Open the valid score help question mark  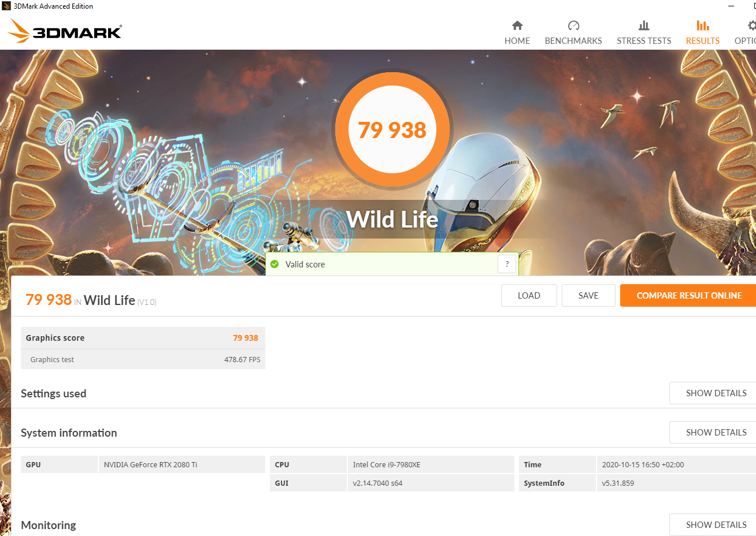507,264
